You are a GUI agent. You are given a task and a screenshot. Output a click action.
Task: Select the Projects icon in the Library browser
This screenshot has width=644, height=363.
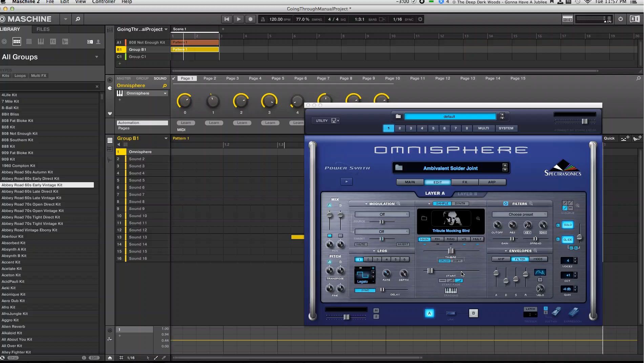(x=4, y=41)
